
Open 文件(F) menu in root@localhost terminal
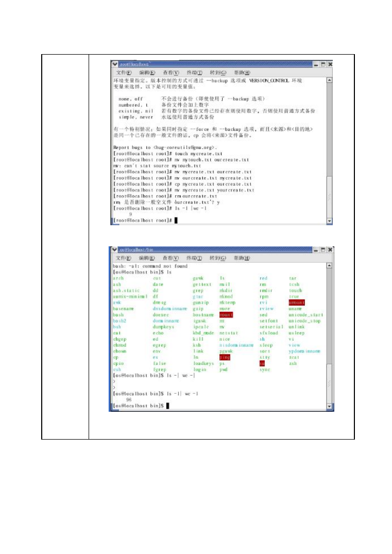pos(124,73)
